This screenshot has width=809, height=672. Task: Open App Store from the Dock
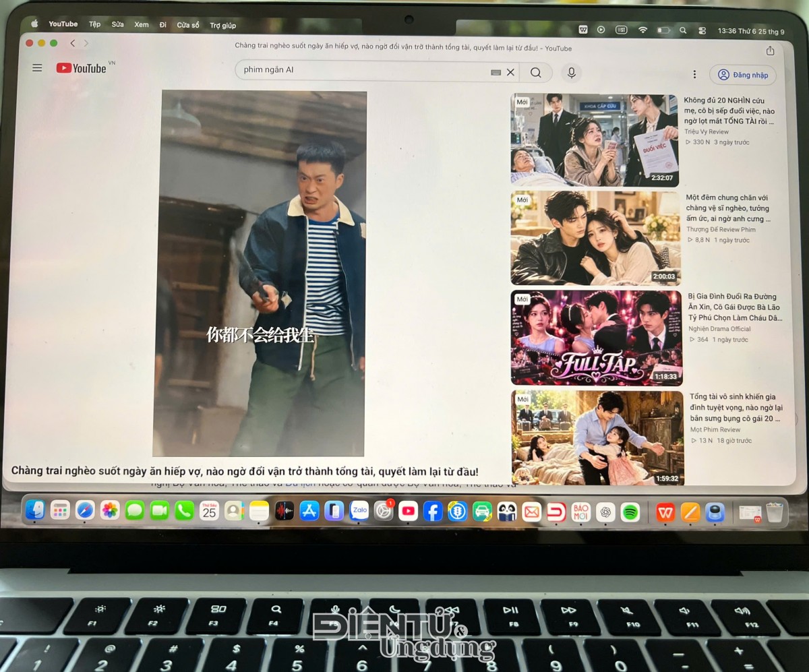(x=309, y=511)
